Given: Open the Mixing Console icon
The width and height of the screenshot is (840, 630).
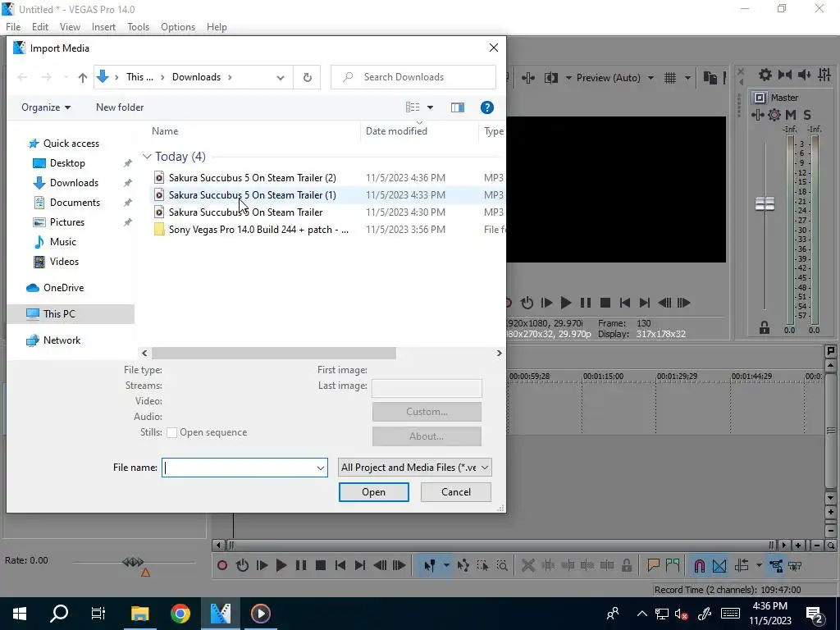Looking at the screenshot, I should pos(824,75).
